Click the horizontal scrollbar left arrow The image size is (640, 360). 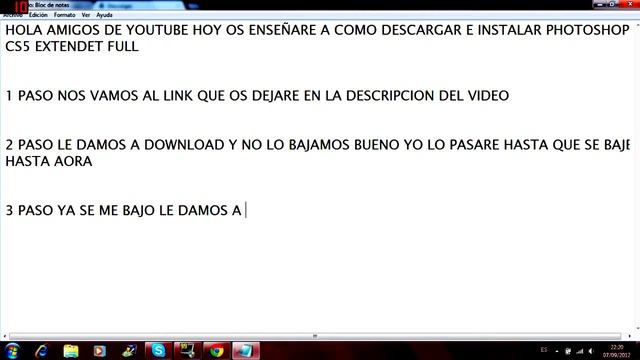(4, 336)
